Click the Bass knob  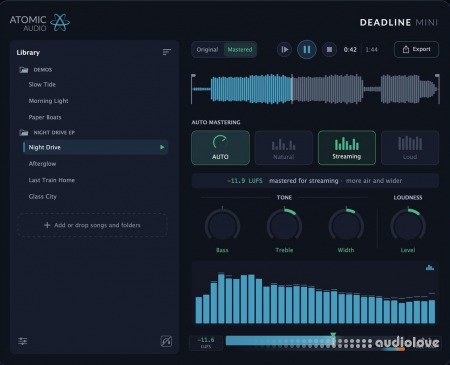(222, 226)
